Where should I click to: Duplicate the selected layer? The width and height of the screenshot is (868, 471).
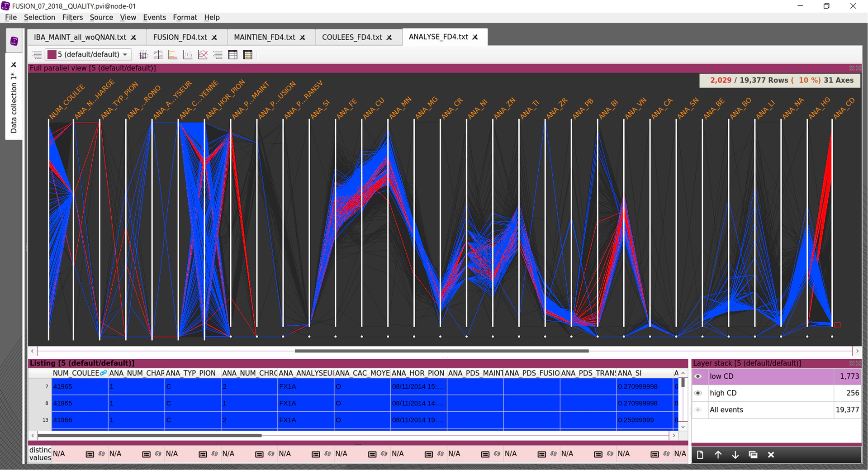pos(753,455)
